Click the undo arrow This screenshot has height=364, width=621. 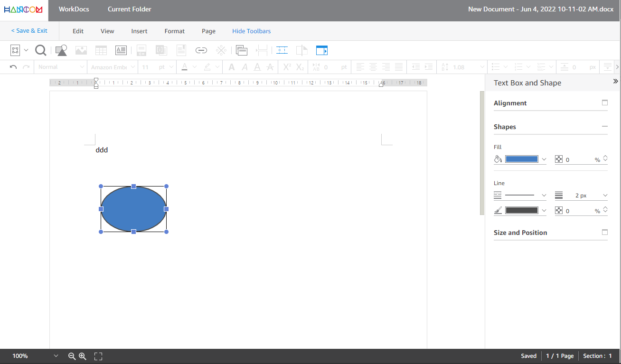coord(13,67)
